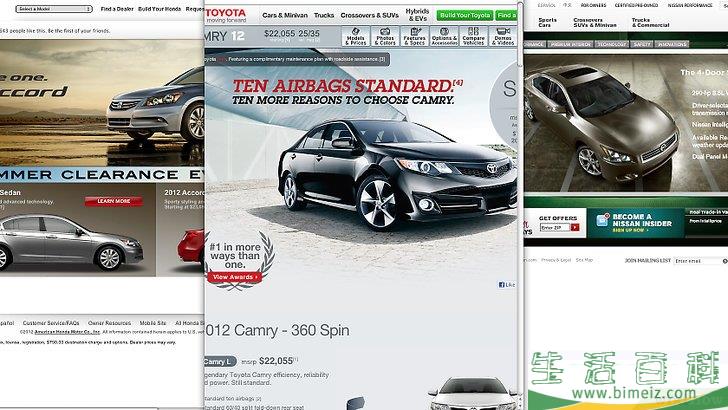The image size is (728, 410).
Task: Click the red ZIP submit arrow on Nissan page
Action: pos(575,228)
